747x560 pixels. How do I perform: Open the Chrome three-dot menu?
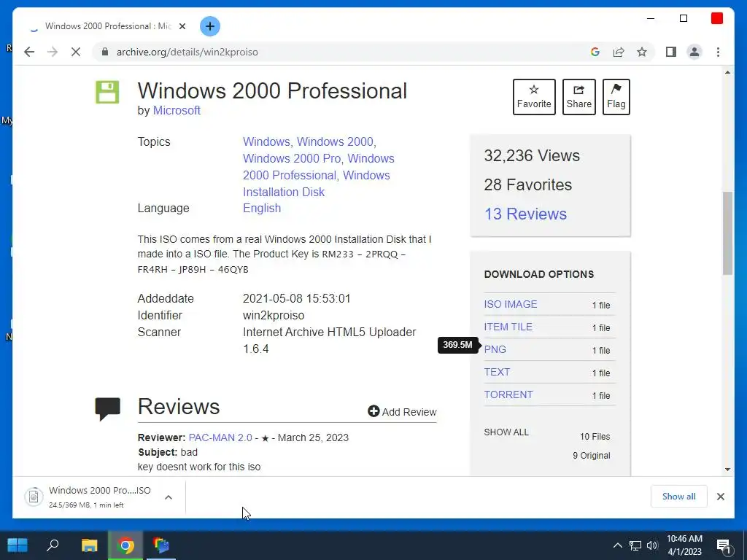click(718, 52)
